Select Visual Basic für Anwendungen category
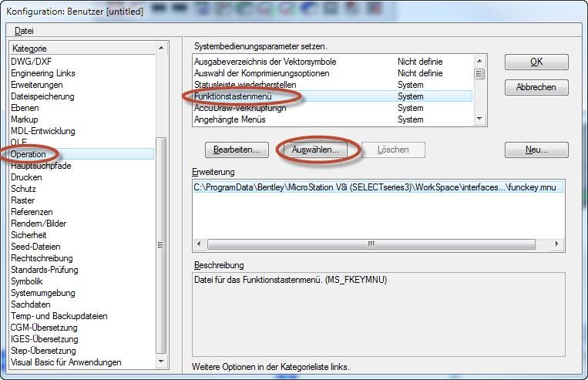This screenshot has width=588, height=380. click(x=66, y=362)
